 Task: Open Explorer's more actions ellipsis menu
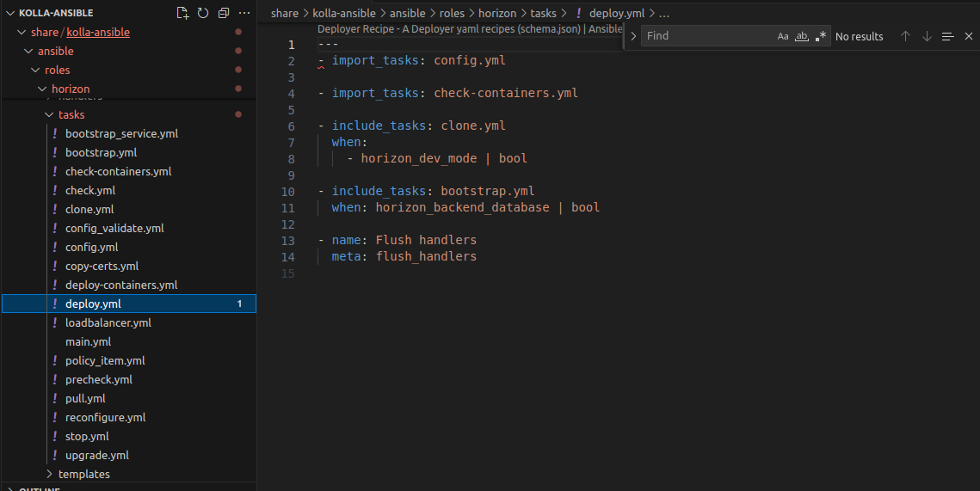pyautogui.click(x=244, y=13)
